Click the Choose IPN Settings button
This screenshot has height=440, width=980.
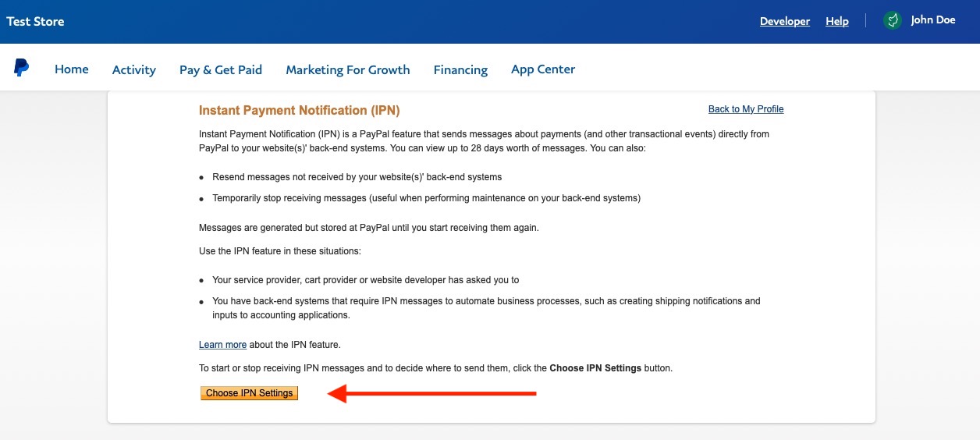250,393
